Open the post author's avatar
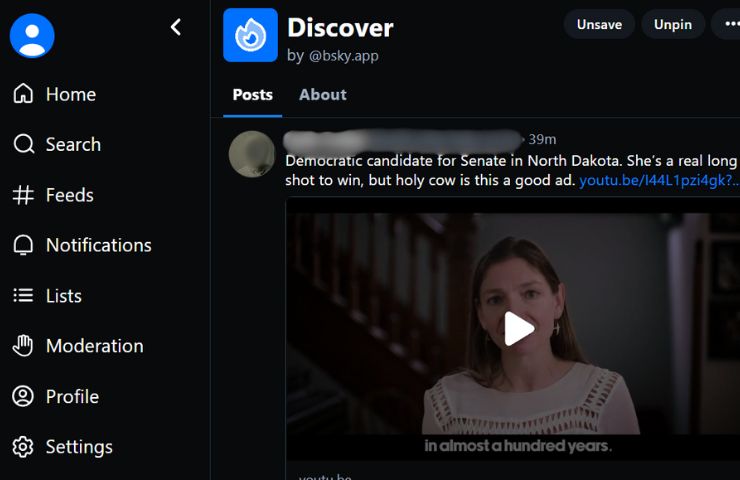Viewport: 740px width, 480px height. [x=252, y=153]
